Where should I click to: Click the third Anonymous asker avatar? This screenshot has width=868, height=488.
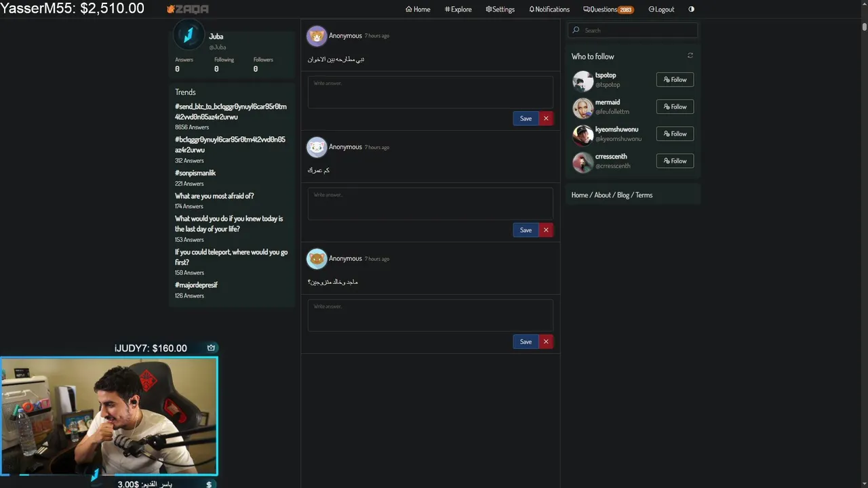pyautogui.click(x=317, y=259)
